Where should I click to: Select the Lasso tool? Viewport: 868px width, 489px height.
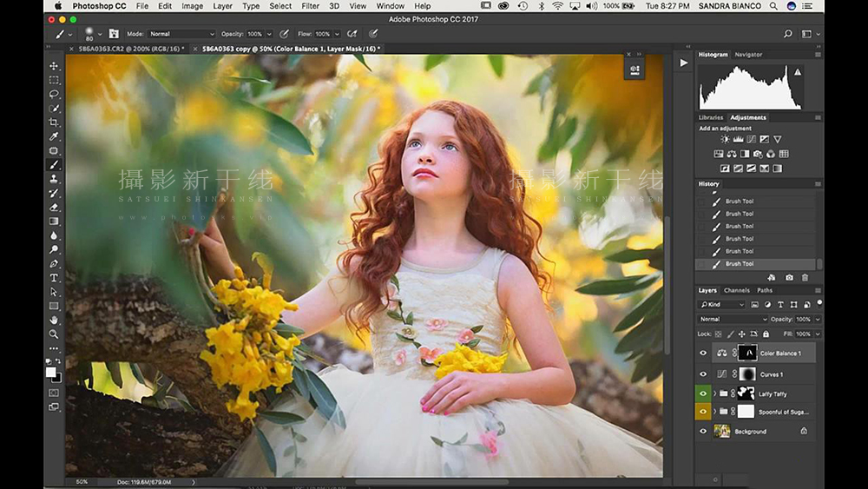54,94
